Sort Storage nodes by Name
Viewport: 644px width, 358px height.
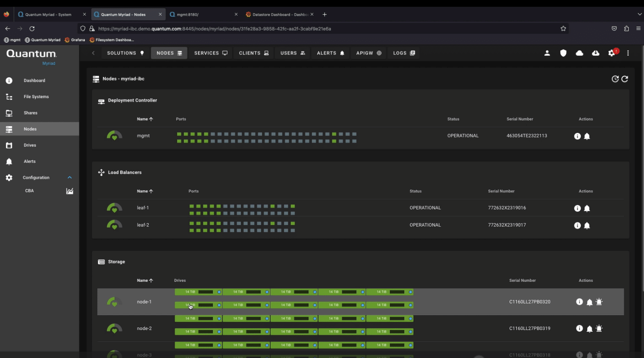point(145,280)
